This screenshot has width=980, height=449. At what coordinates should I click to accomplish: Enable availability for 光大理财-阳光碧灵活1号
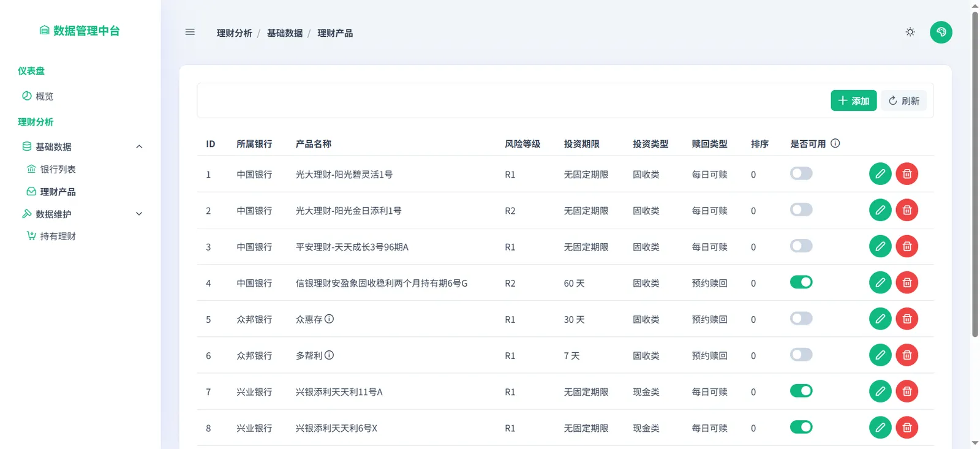pyautogui.click(x=801, y=173)
